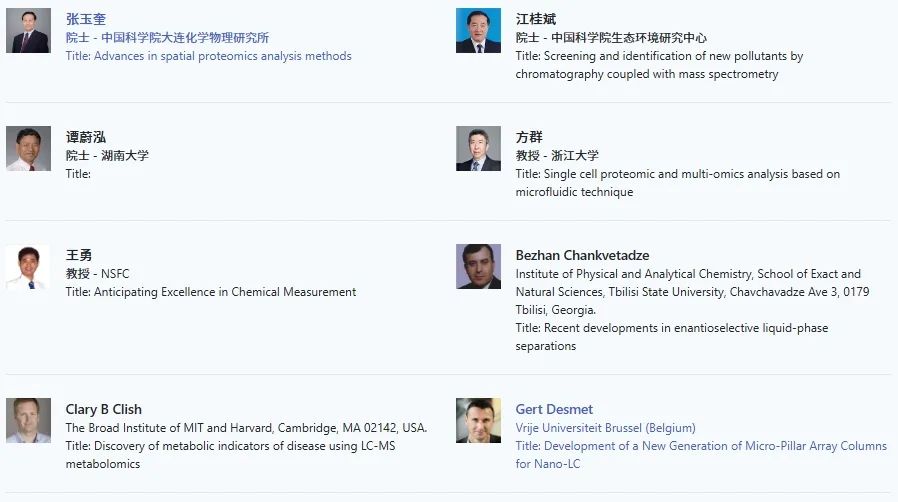Open the Clary B Clish name link
The image size is (898, 502).
[x=104, y=409]
